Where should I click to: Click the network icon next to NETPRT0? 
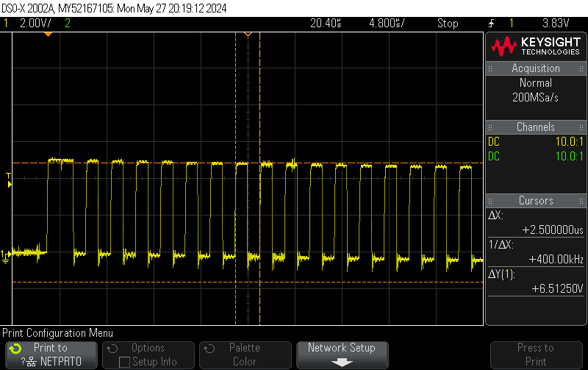[32, 362]
